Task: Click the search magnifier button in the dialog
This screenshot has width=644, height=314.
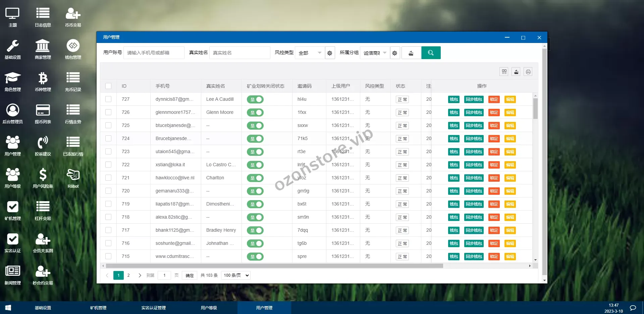Action: coord(431,53)
